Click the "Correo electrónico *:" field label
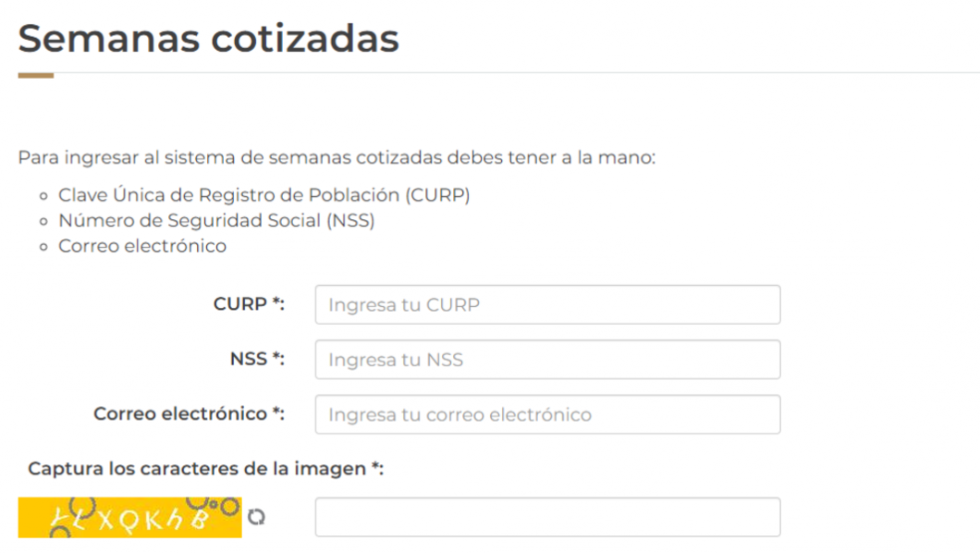The width and height of the screenshot is (980, 553). (x=189, y=414)
